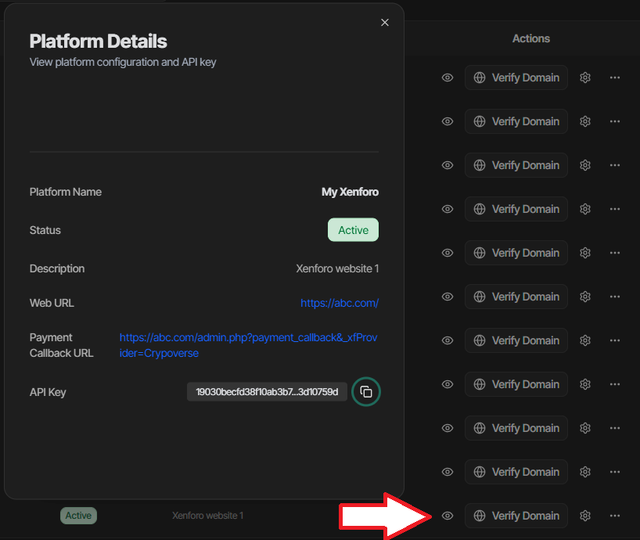Open the three-dot menu in the last row
Image resolution: width=640 pixels, height=540 pixels.
(615, 516)
